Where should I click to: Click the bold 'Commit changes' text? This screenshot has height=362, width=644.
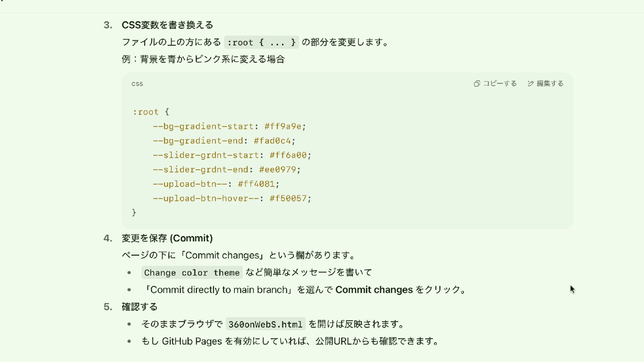[x=374, y=290]
